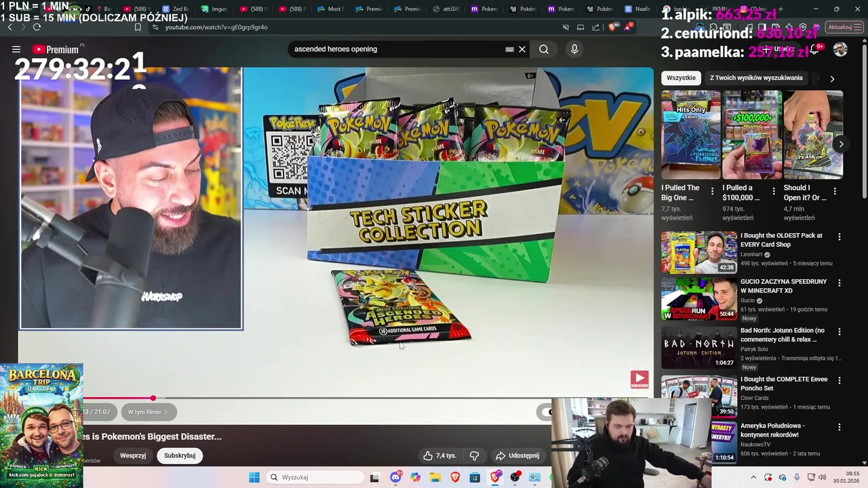Open Brave Shields lion icon
The image size is (868, 488).
(x=613, y=27)
